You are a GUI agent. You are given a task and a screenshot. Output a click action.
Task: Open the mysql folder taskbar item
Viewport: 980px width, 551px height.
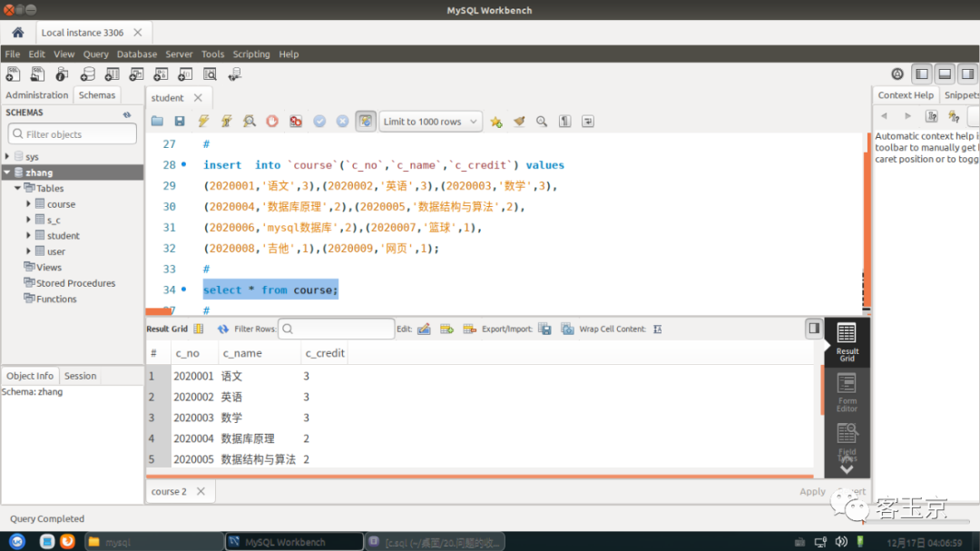[154, 542]
